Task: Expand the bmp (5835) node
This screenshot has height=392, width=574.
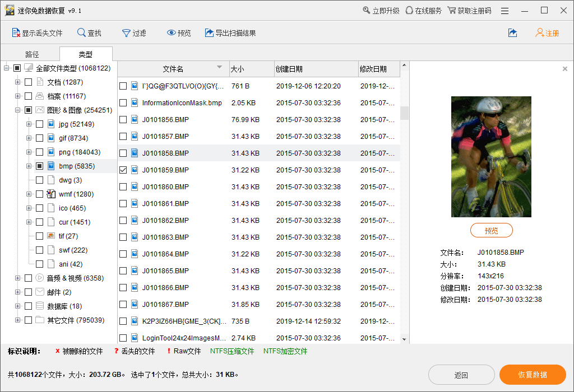Action: pyautogui.click(x=29, y=166)
